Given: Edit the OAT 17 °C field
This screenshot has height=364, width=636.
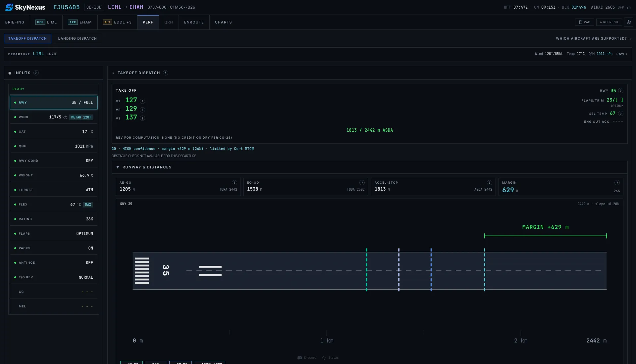Looking at the screenshot, I should point(54,132).
